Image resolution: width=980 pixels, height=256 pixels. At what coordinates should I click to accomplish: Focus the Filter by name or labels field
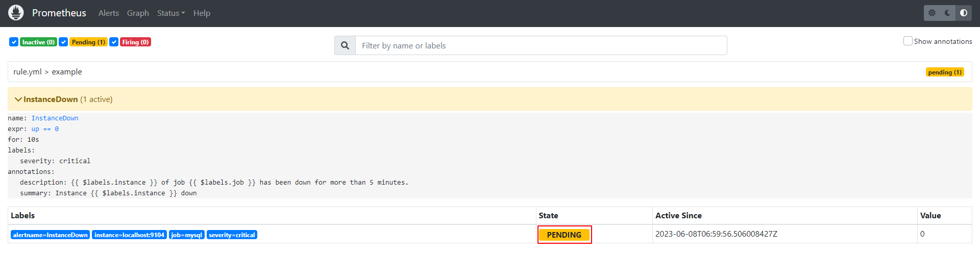coord(541,45)
